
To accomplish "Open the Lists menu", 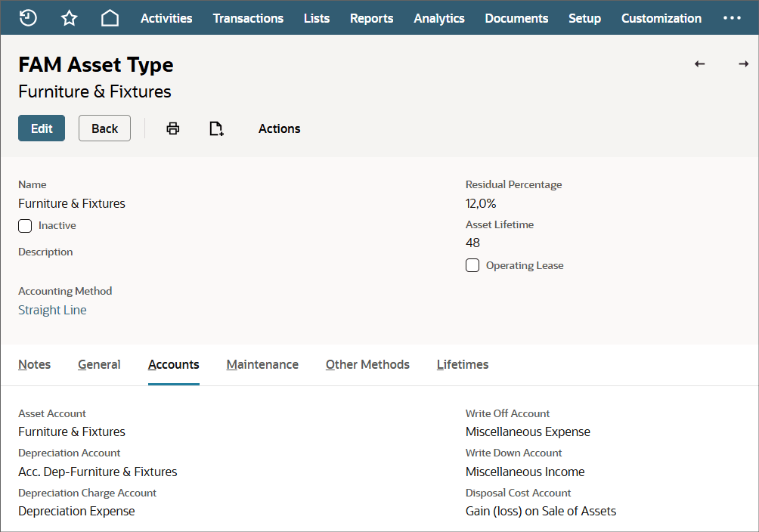I will click(x=317, y=18).
